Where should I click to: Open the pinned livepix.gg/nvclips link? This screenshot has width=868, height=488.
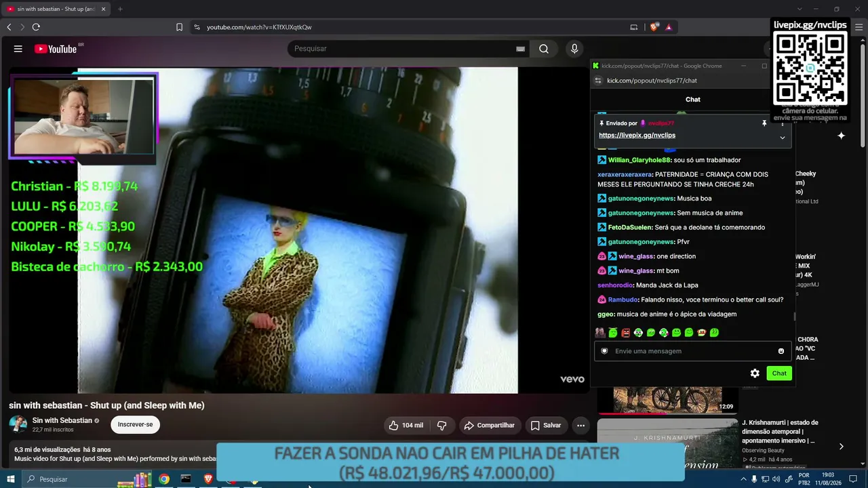637,136
